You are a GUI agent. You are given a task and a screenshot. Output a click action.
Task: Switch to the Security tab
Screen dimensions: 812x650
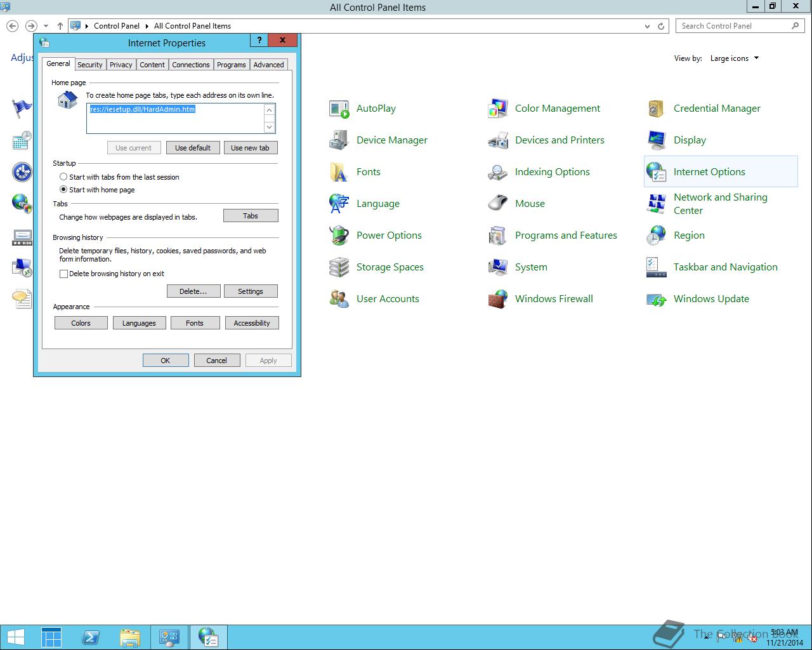[x=90, y=65]
